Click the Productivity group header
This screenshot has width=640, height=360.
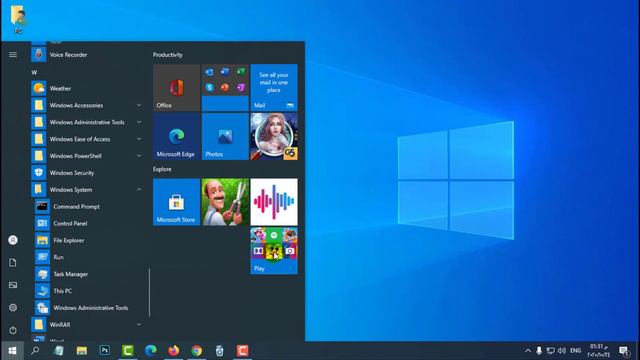(x=168, y=55)
